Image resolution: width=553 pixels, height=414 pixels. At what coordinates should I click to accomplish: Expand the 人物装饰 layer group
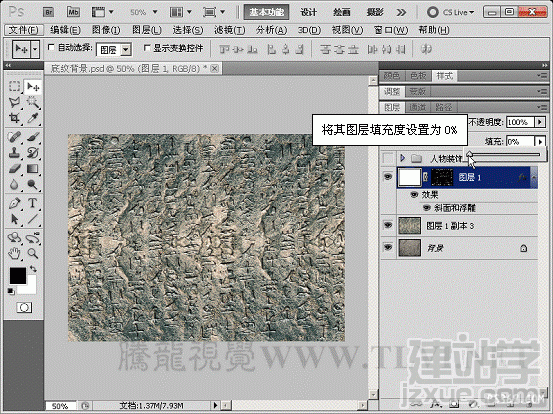(402, 158)
